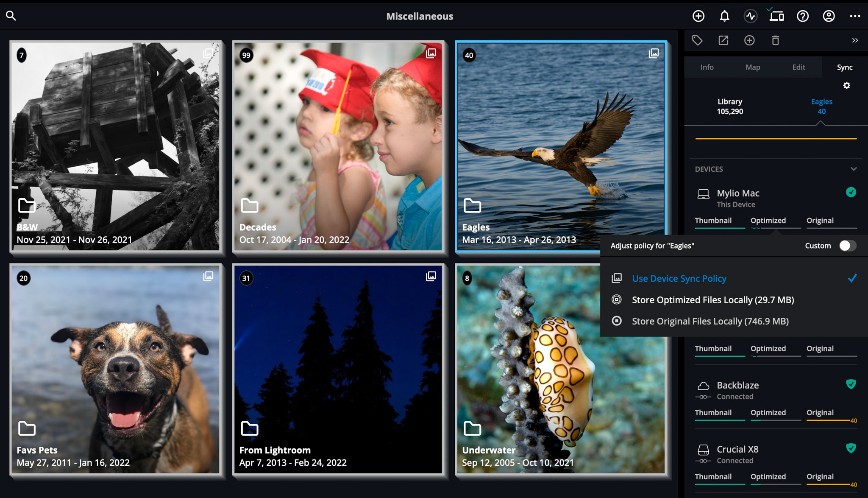The width and height of the screenshot is (868, 498).
Task: Click the folder icon on From Lightroom album
Action: [250, 428]
